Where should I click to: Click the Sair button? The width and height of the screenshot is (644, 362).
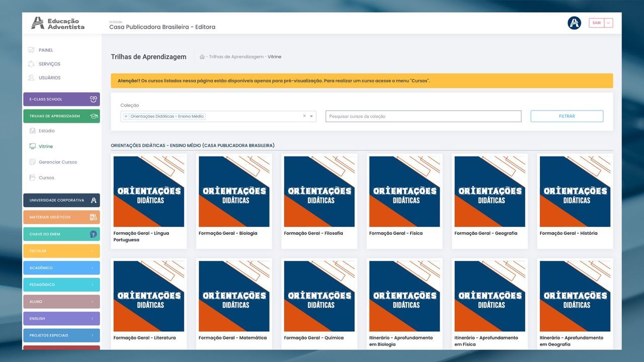596,23
